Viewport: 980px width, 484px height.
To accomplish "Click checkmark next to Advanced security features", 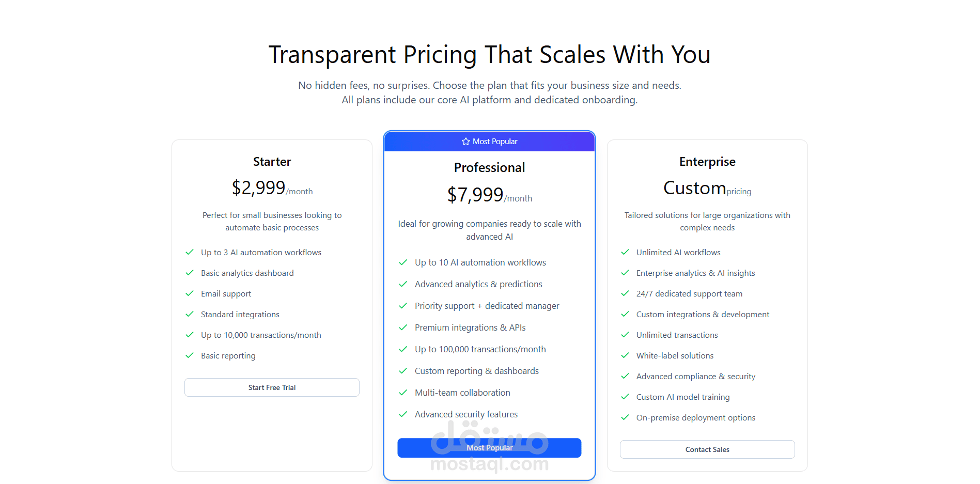I will pyautogui.click(x=403, y=414).
